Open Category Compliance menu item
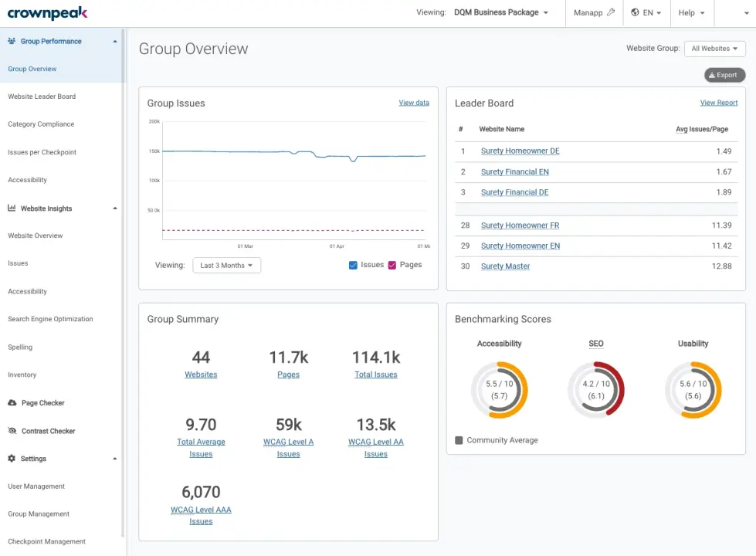 pyautogui.click(x=41, y=124)
